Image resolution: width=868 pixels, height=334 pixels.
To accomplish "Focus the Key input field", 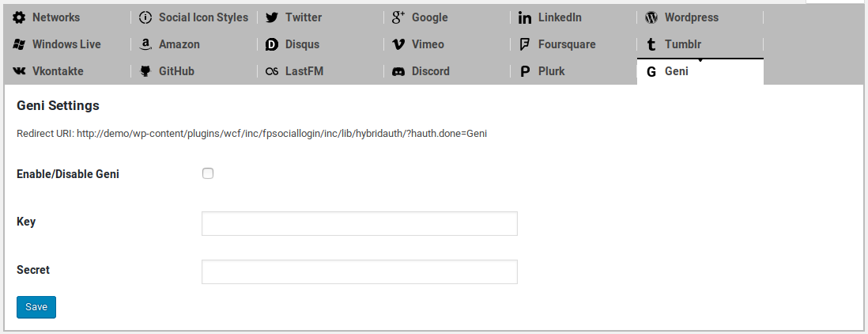I will (x=360, y=223).
